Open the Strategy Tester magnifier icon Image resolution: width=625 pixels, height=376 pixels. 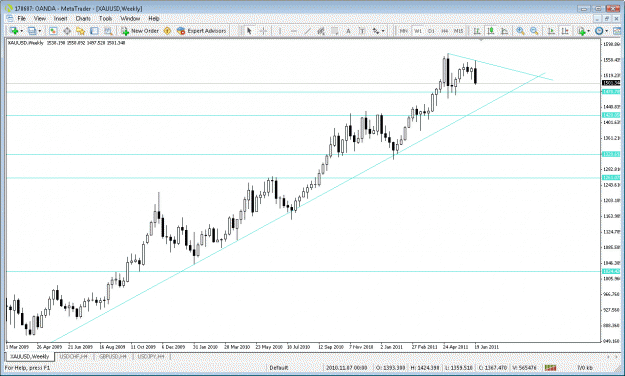108,31
